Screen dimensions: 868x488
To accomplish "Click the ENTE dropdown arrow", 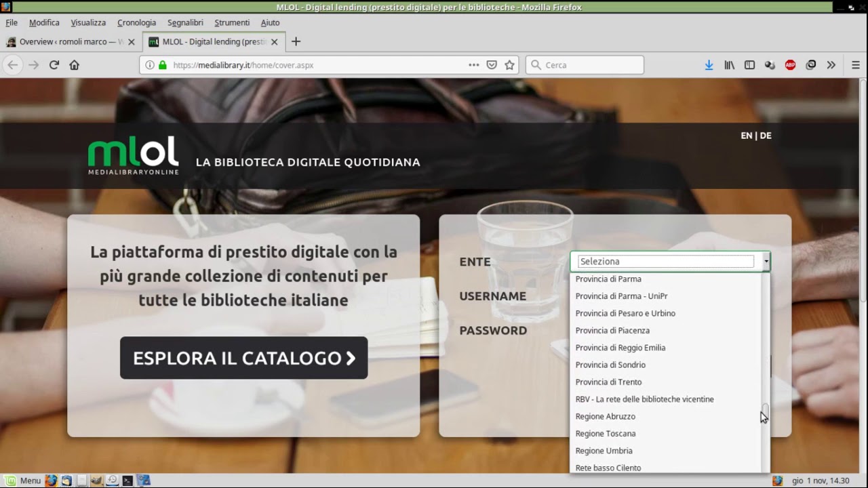I will pos(766,261).
